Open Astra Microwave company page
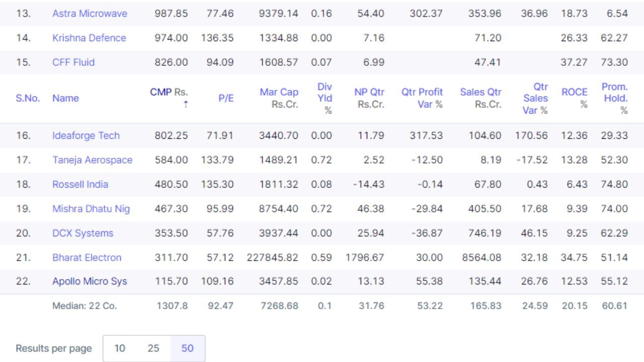The image size is (644, 362). (90, 14)
